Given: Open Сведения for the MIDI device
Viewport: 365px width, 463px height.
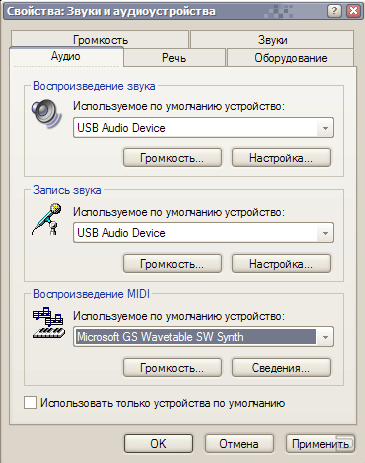Looking at the screenshot, I should [281, 368].
